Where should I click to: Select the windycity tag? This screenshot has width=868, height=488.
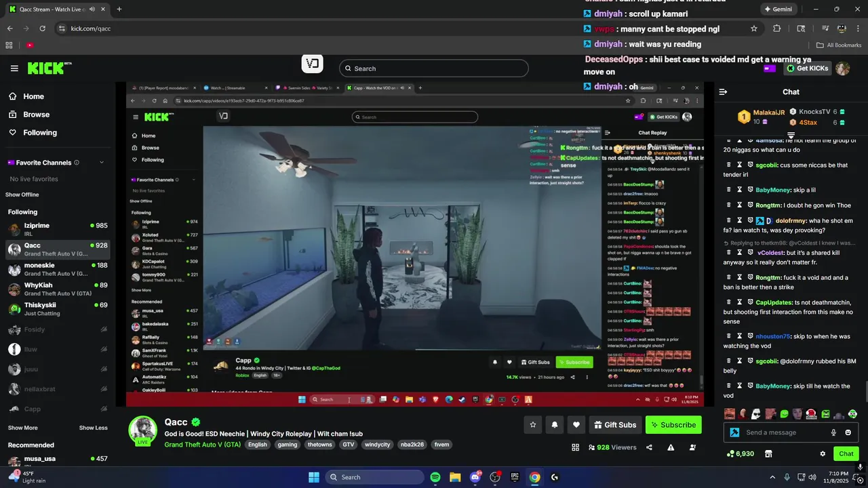[377, 445]
